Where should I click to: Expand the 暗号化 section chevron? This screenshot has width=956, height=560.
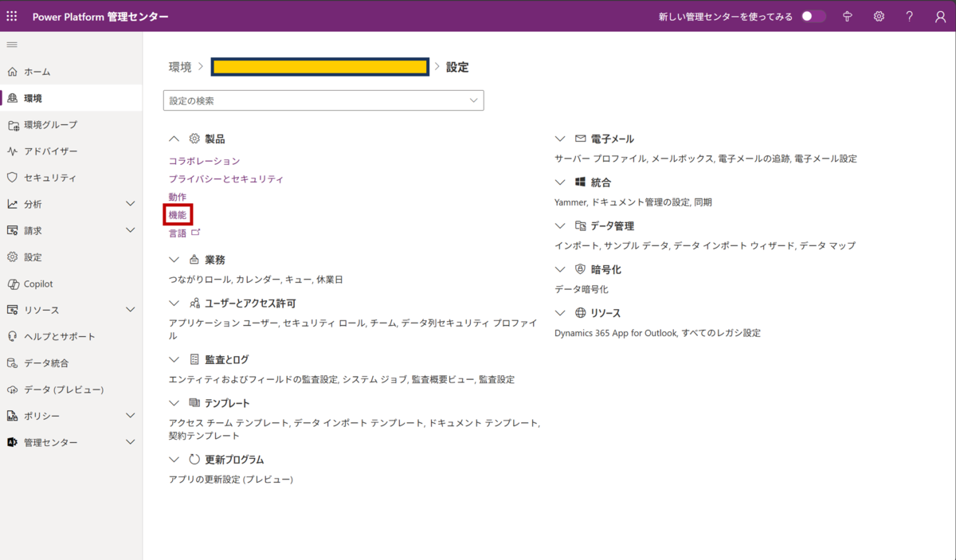coord(560,270)
